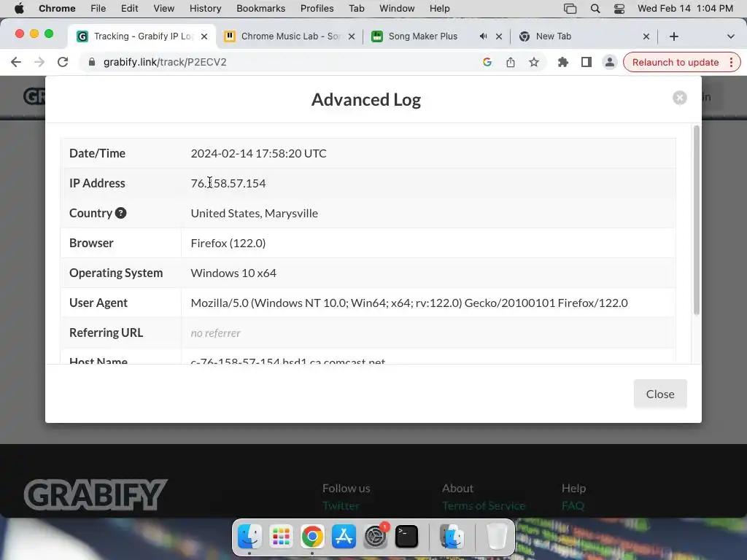Open the App Store from the Dock
This screenshot has height=560, width=747.
(344, 536)
